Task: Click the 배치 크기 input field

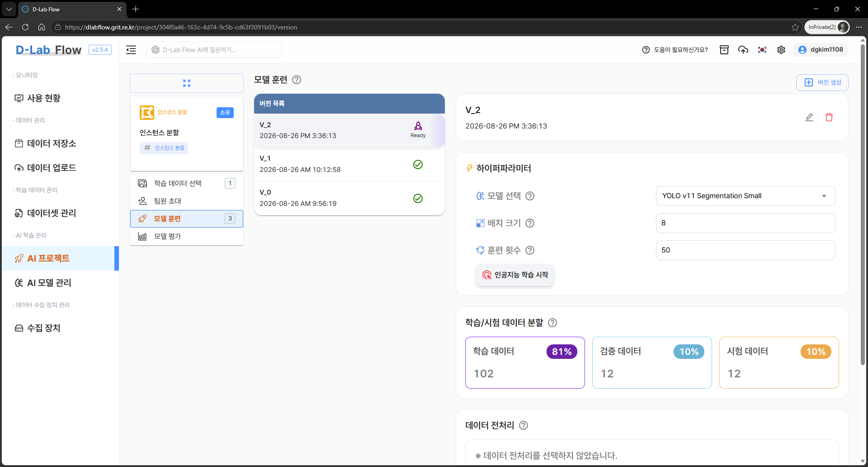Action: [745, 223]
